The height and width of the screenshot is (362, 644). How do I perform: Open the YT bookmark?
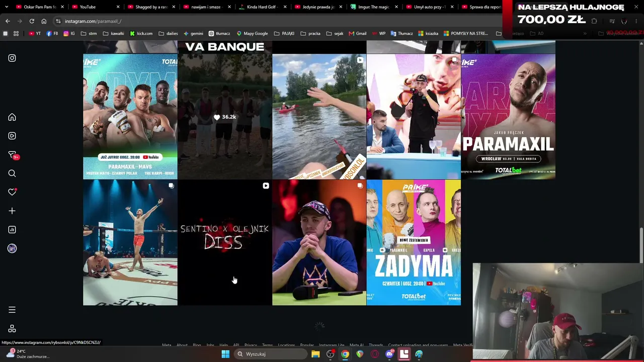pyautogui.click(x=35, y=34)
